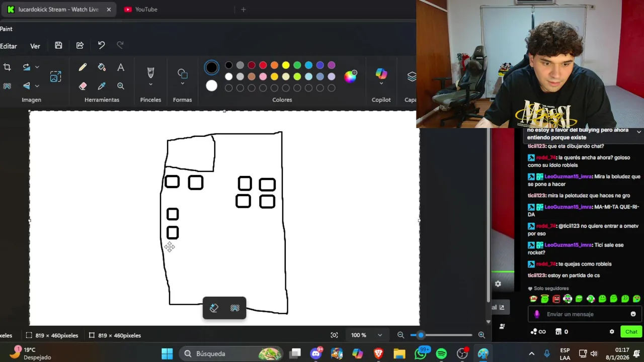Click the zoom in magnifier icon

click(x=481, y=335)
